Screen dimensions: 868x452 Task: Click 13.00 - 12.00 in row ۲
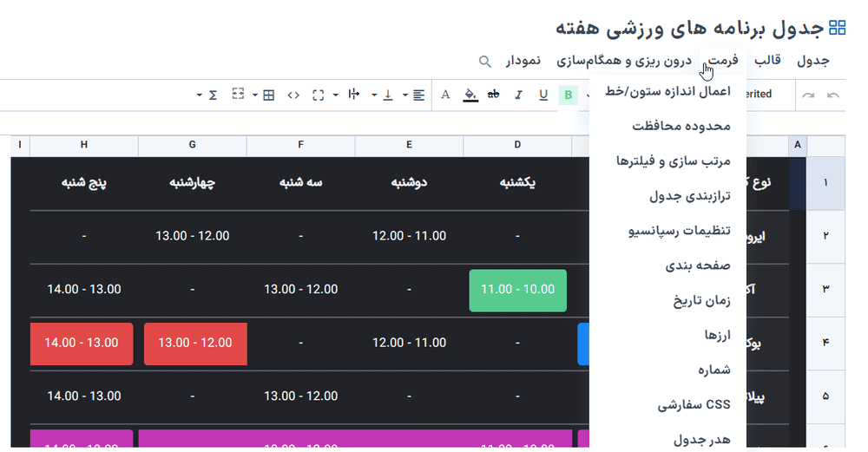[x=192, y=236]
